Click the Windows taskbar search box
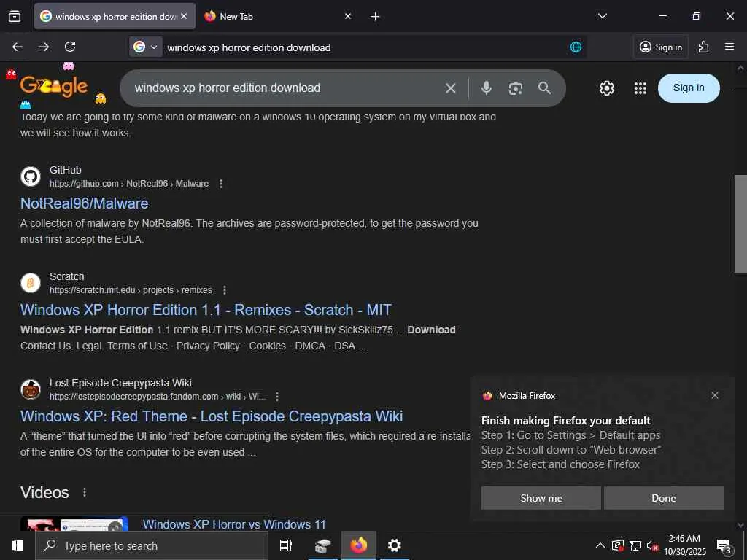747x560 pixels. (152, 545)
